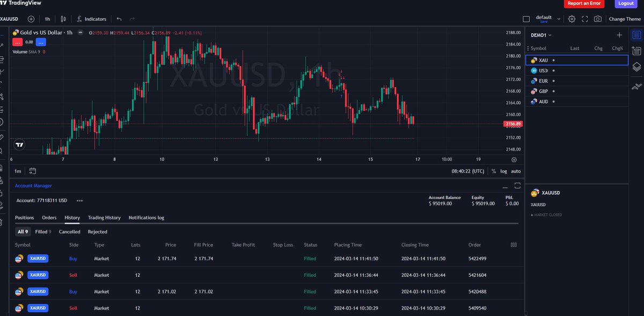Select the EUR row in watchlist
Viewport: 644px width, 316px height.
577,81
